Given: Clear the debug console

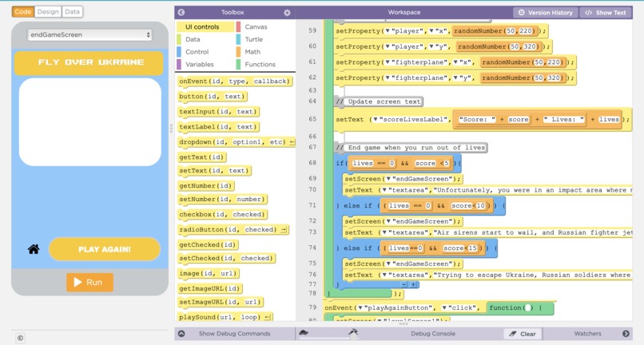Looking at the screenshot, I should click(523, 334).
